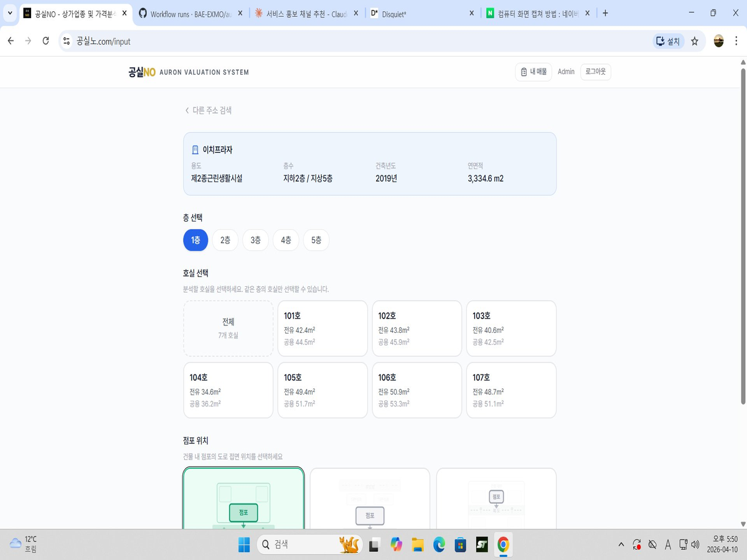Open weather widget showing 12°C
Screen dimensions: 747x560
click(x=24, y=544)
